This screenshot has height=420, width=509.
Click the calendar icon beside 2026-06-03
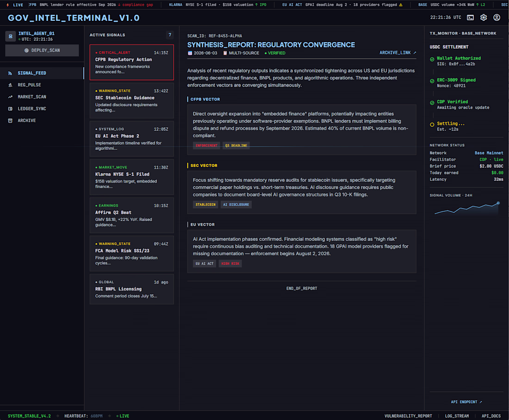point(190,53)
